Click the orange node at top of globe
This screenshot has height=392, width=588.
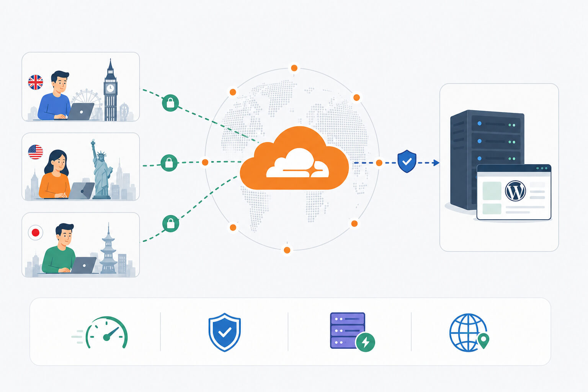coord(294,68)
